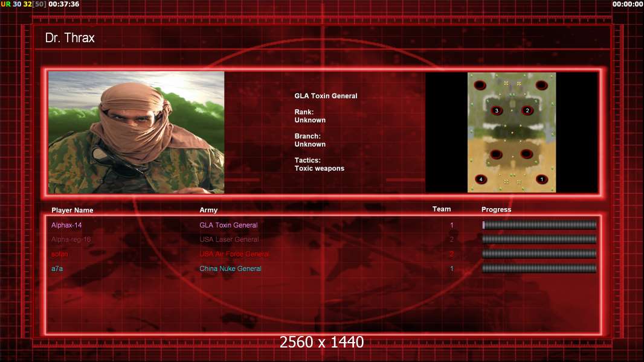The width and height of the screenshot is (644, 362).
Task: Select the unnumbered top-right start marker on minimap
Action: pyautogui.click(x=541, y=85)
